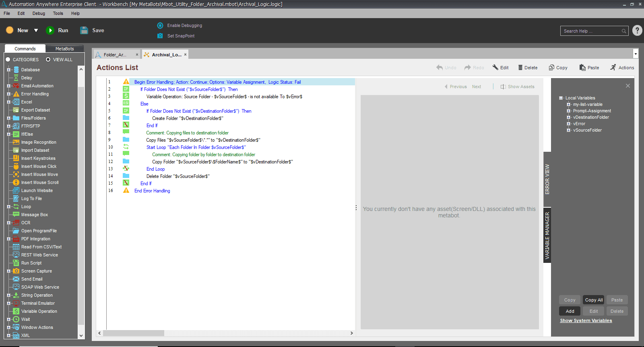Click the Save floppy disk icon
644x347 pixels.
coord(84,30)
